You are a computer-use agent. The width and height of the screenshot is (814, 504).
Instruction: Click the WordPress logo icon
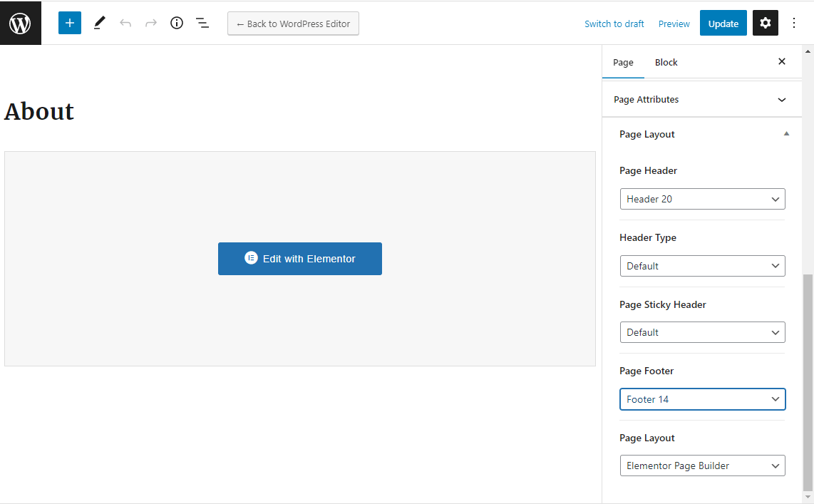click(20, 24)
